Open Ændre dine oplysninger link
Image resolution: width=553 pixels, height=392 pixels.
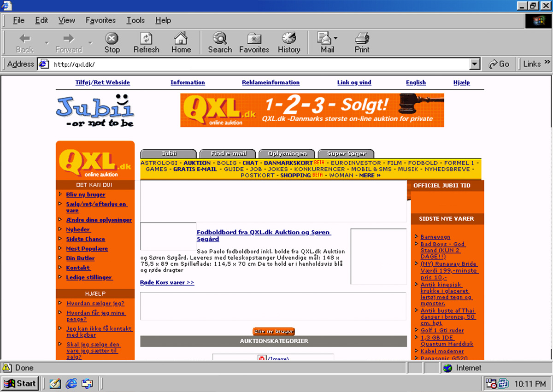pos(99,220)
